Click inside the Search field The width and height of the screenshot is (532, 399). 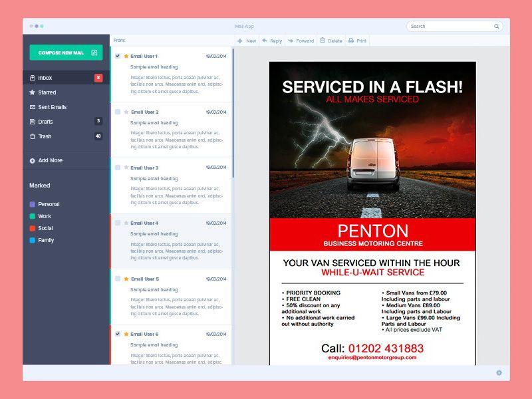pyautogui.click(x=455, y=26)
